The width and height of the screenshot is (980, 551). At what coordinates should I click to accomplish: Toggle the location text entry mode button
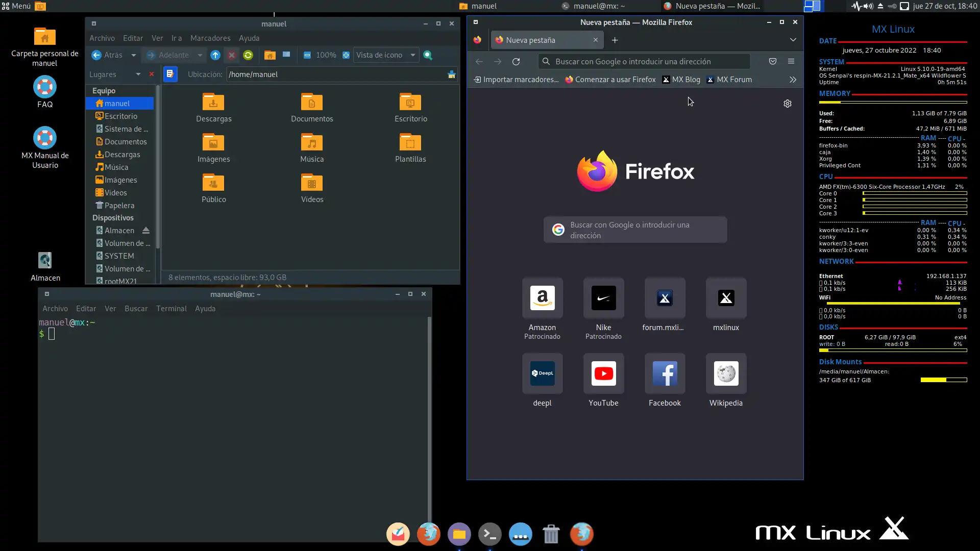(170, 74)
